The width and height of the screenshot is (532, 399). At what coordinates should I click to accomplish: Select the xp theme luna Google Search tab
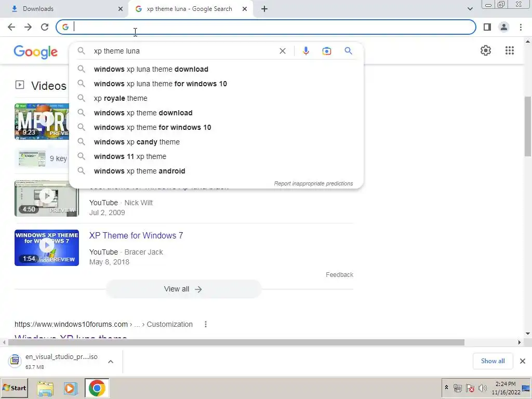point(189,9)
